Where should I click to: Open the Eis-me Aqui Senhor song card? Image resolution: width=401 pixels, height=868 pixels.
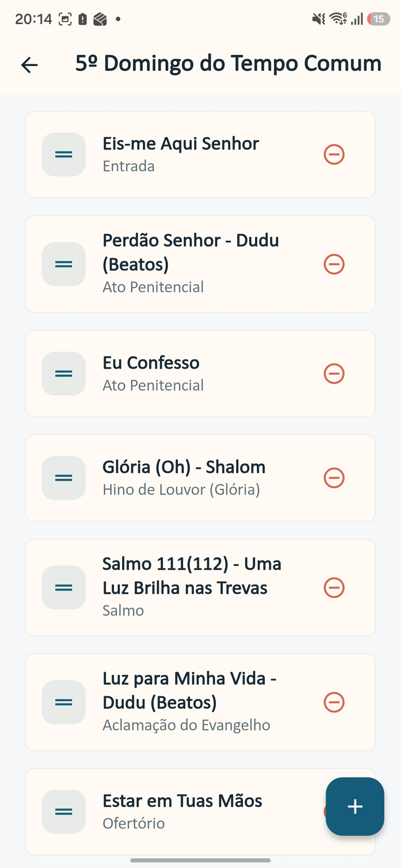coord(200,154)
